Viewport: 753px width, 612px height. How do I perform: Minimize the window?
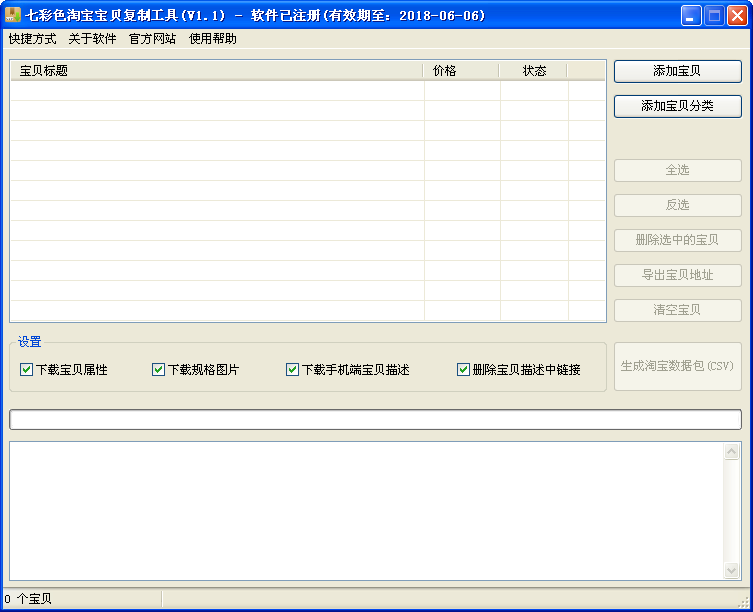(x=691, y=15)
